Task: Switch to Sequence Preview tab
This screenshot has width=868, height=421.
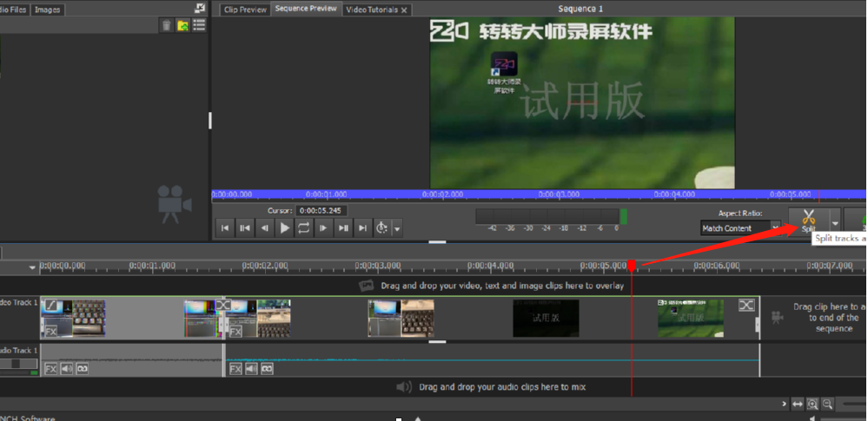Action: click(x=306, y=9)
